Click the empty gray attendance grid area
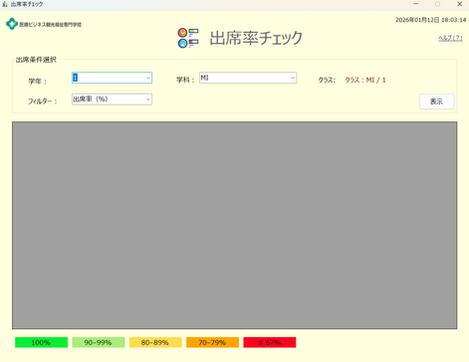The height and width of the screenshot is (362, 469). (235, 225)
